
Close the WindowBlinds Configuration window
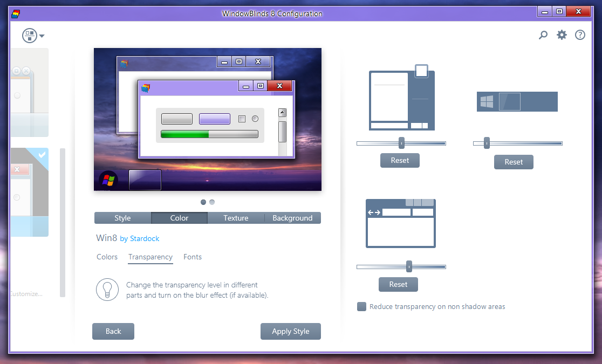point(579,12)
